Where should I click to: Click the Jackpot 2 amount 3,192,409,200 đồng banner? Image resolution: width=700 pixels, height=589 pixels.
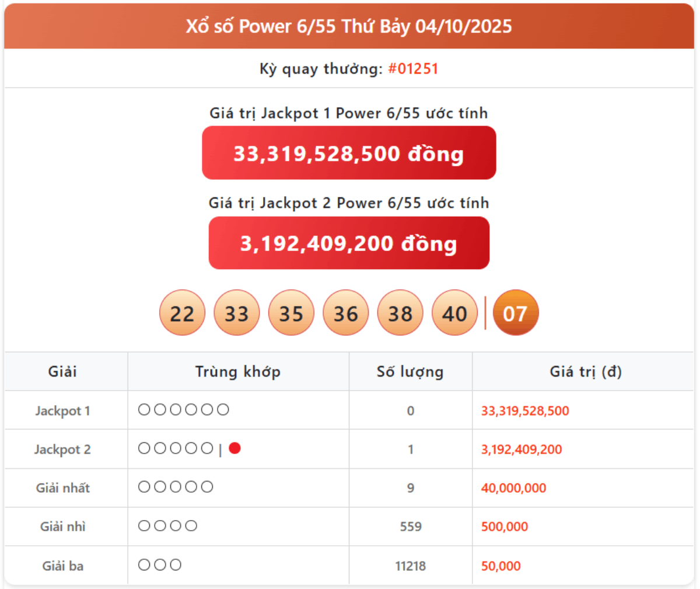click(x=349, y=243)
